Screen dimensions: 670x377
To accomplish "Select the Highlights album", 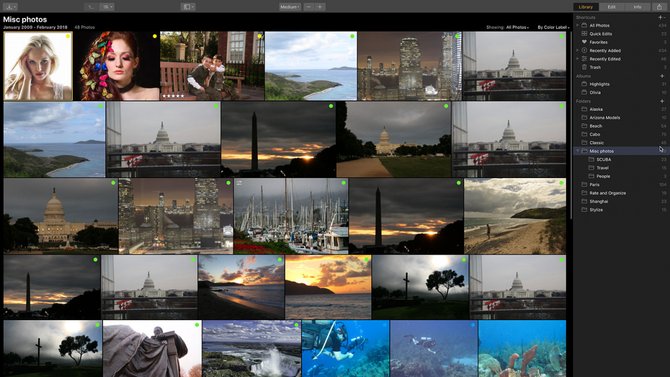I will click(x=599, y=84).
